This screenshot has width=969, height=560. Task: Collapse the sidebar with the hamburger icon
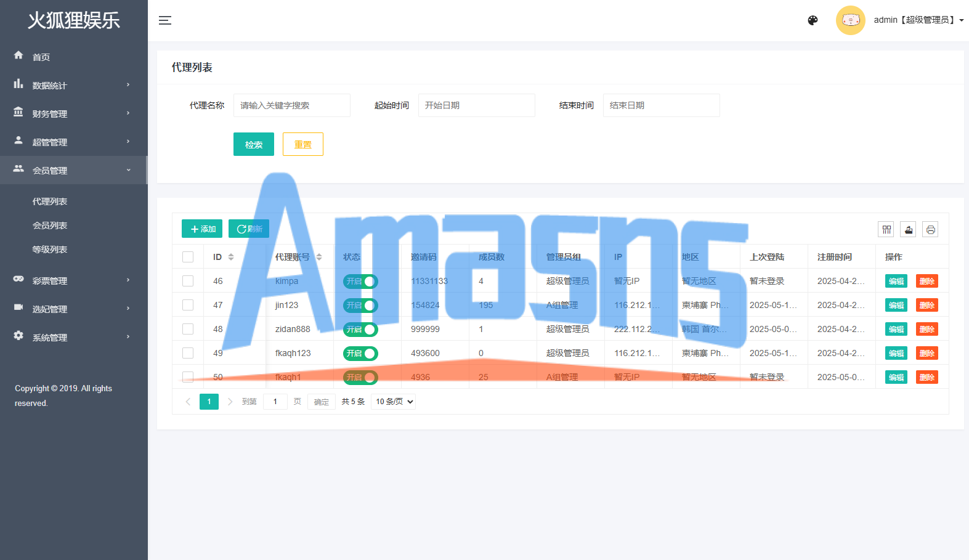(x=165, y=20)
